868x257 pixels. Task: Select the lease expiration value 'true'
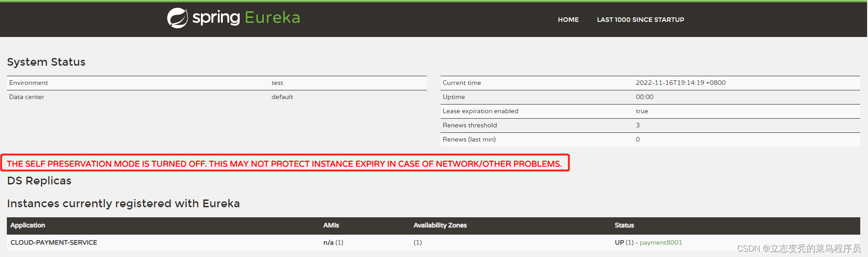point(642,111)
